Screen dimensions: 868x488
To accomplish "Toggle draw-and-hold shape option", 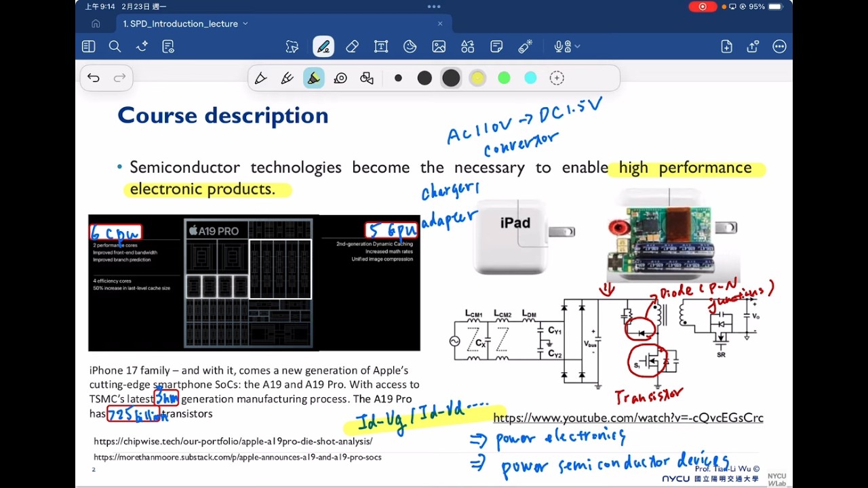I will 367,78.
